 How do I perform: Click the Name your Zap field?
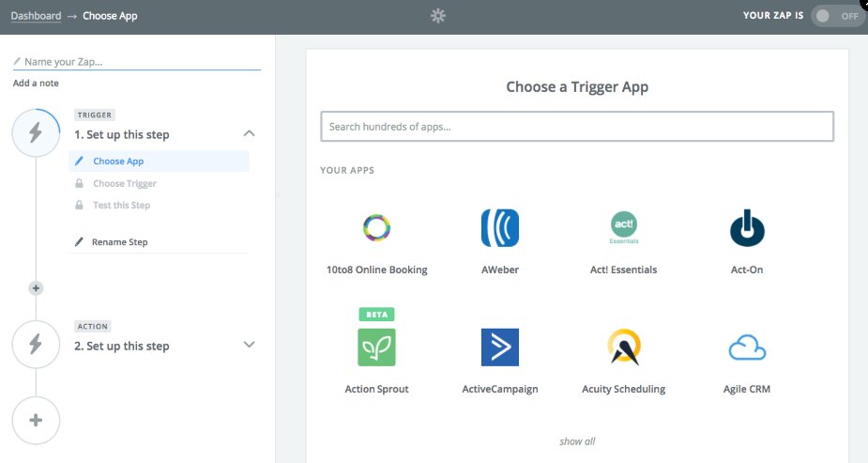[x=137, y=61]
